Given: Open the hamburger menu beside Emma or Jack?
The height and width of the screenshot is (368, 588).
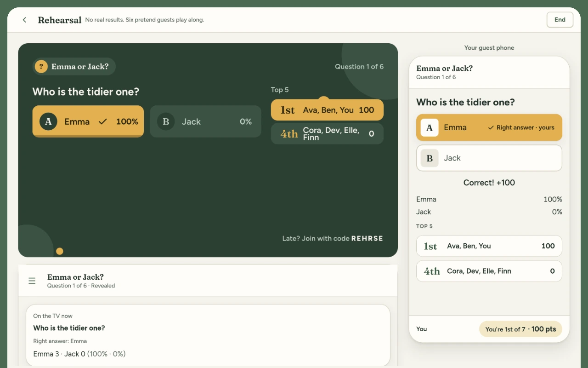Looking at the screenshot, I should point(32,281).
